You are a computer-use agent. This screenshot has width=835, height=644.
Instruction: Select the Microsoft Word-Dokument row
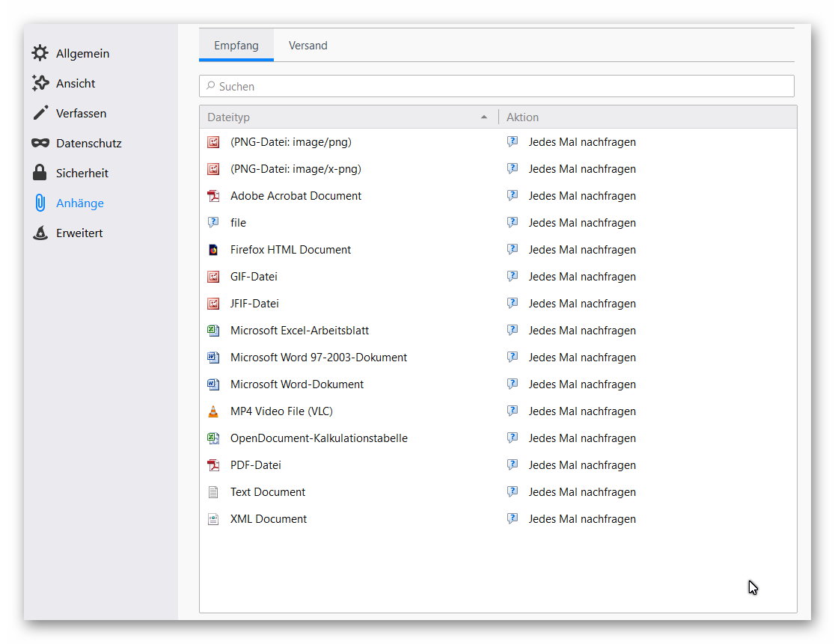297,384
